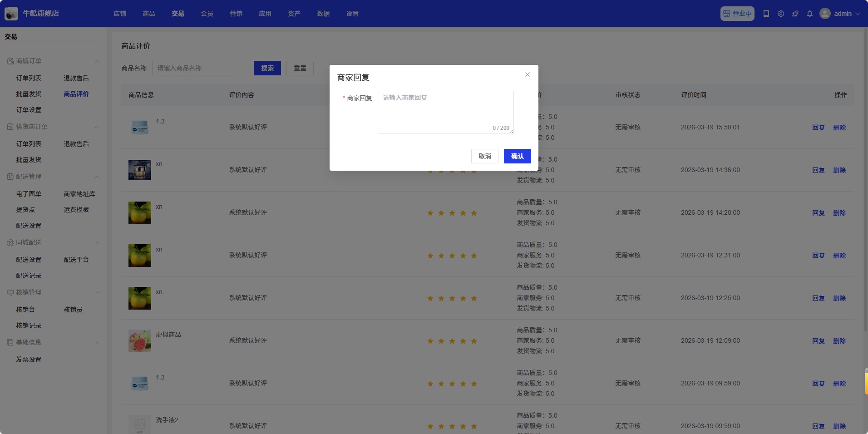Viewport: 868px width, 434px height.
Task: Open the 店铺 top menu
Action: click(x=120, y=14)
